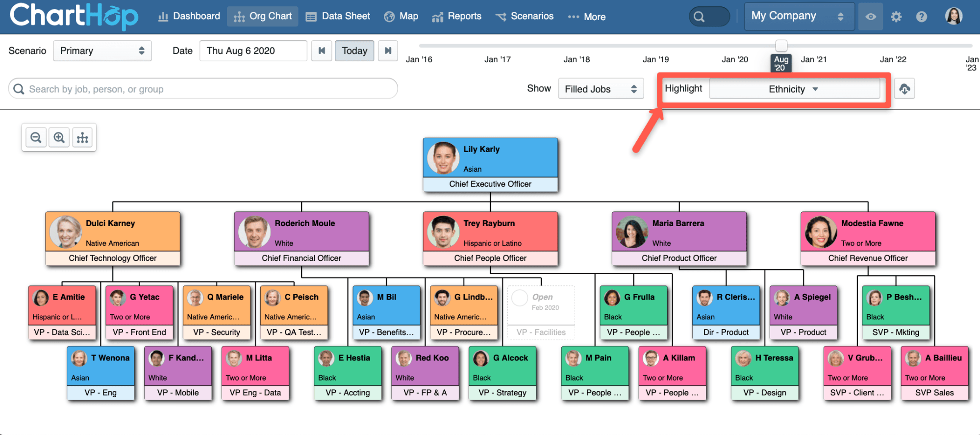Screen dimensions: 980x435
Task: Click the VP Eng - Data job label
Action: tap(255, 393)
